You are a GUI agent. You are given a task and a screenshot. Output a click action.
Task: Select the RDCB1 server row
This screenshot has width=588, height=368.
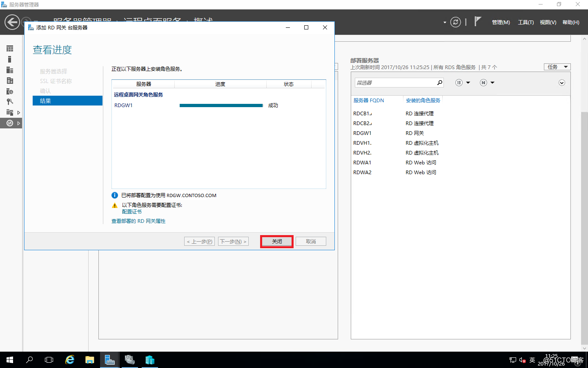click(x=460, y=114)
